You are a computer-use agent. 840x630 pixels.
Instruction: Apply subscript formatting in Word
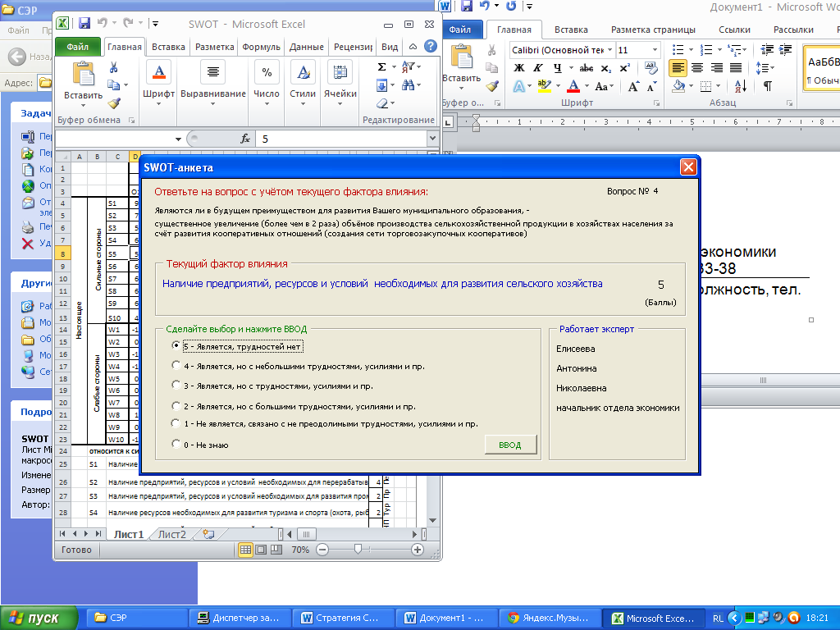click(x=606, y=68)
